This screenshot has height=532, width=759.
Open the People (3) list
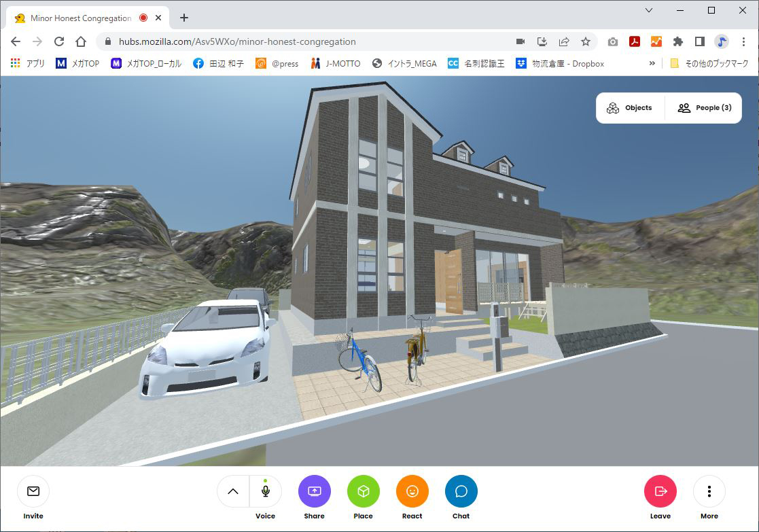point(704,108)
